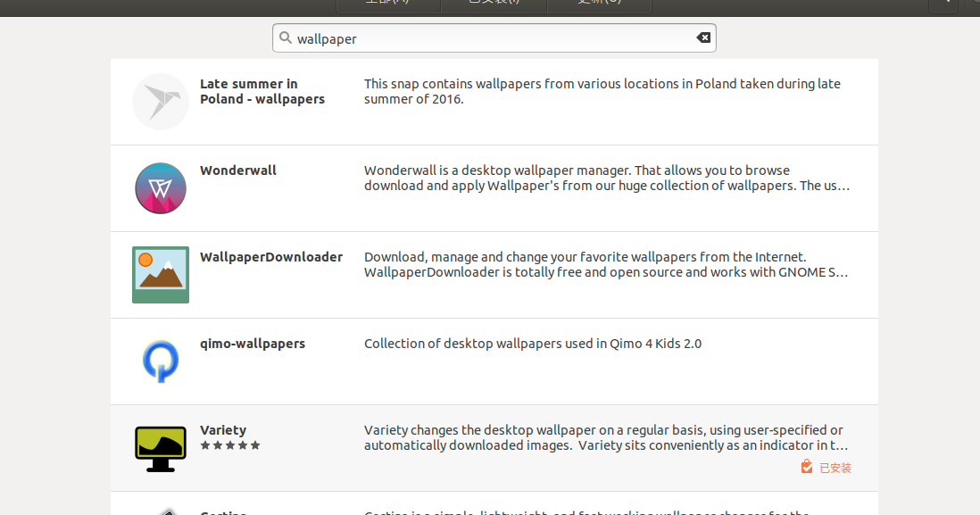Click the orange installed bag icon on Variety
This screenshot has height=515, width=980.
(807, 467)
